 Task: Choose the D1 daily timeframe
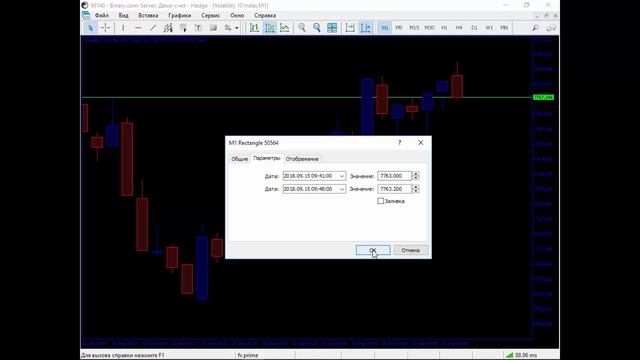click(x=474, y=28)
